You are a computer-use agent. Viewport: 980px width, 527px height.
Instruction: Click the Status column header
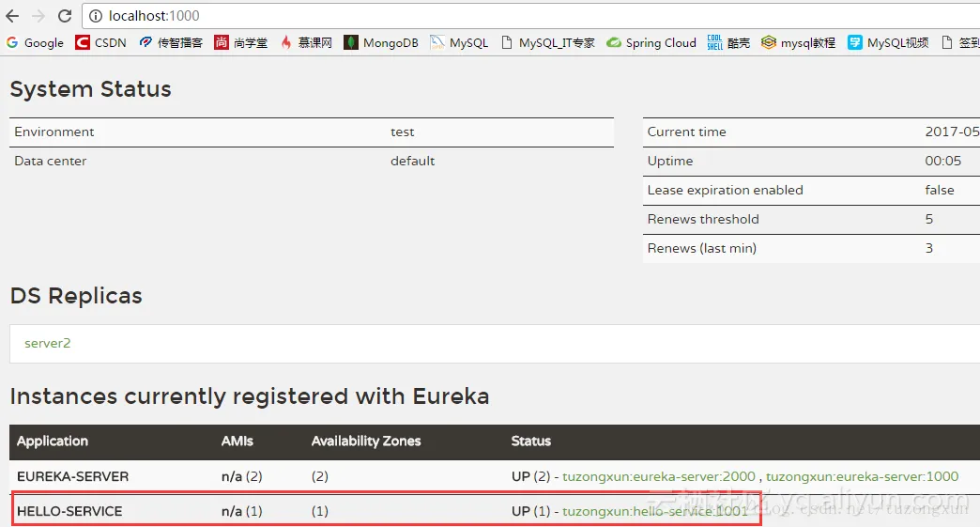[x=530, y=441]
